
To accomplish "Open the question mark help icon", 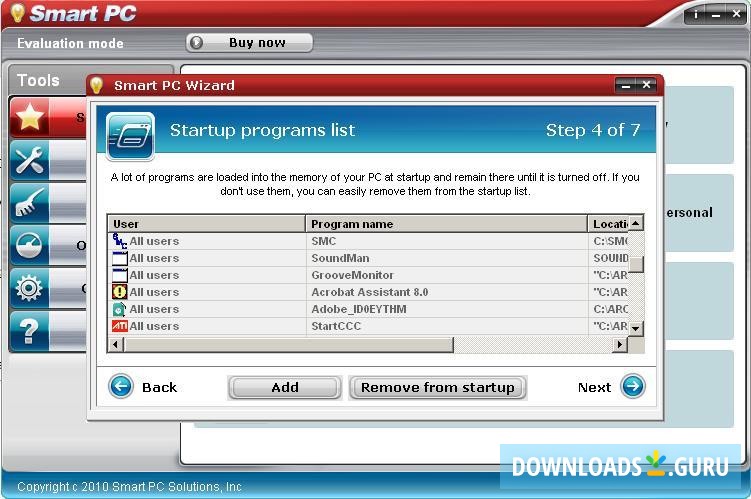I will (x=30, y=331).
